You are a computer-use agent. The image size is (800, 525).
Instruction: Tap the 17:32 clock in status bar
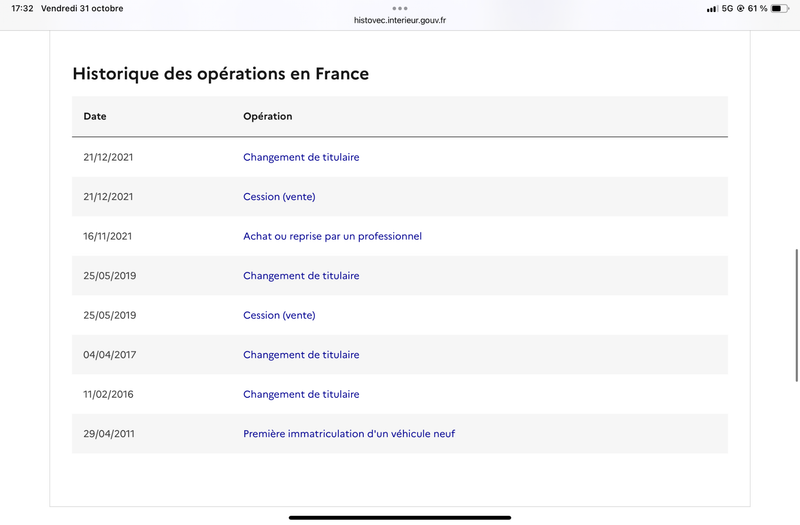[x=22, y=9]
